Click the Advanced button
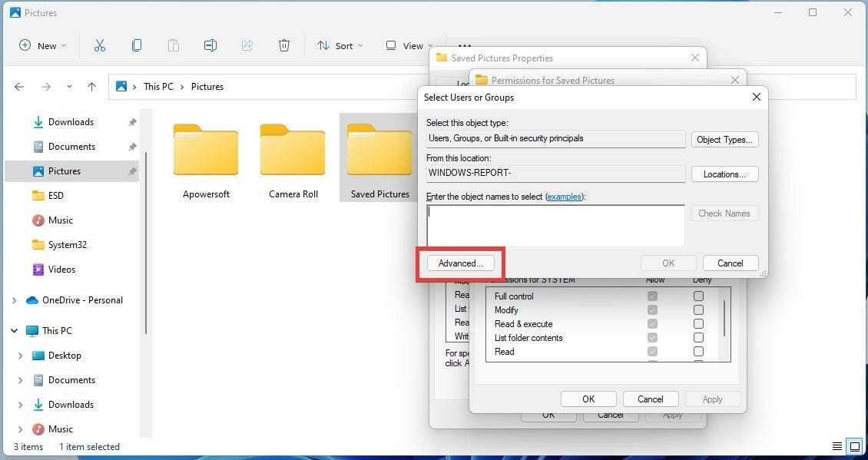This screenshot has width=868, height=460. [461, 263]
